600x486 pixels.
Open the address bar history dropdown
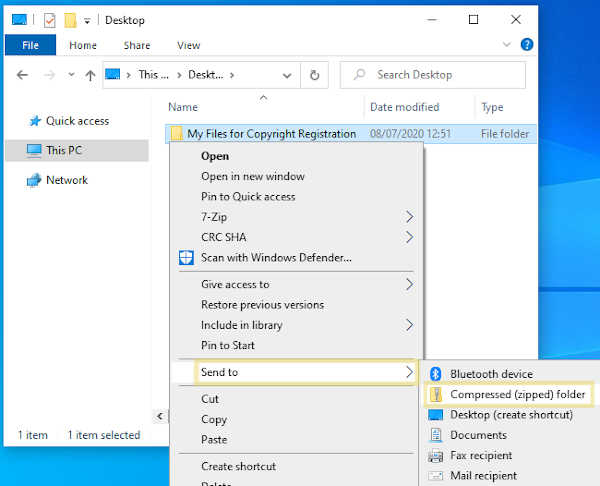tap(287, 75)
